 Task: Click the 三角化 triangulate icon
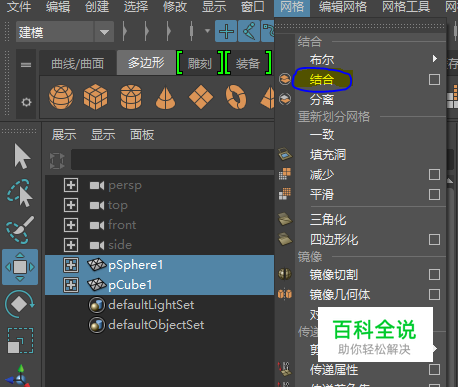[285, 219]
